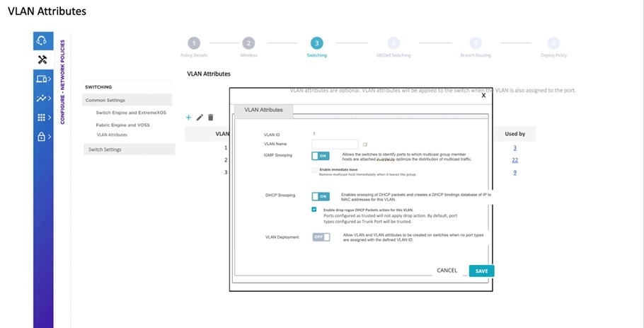Screen dimensions: 644x328
Task: Expand the devices menu in sidebar
Action: point(42,79)
